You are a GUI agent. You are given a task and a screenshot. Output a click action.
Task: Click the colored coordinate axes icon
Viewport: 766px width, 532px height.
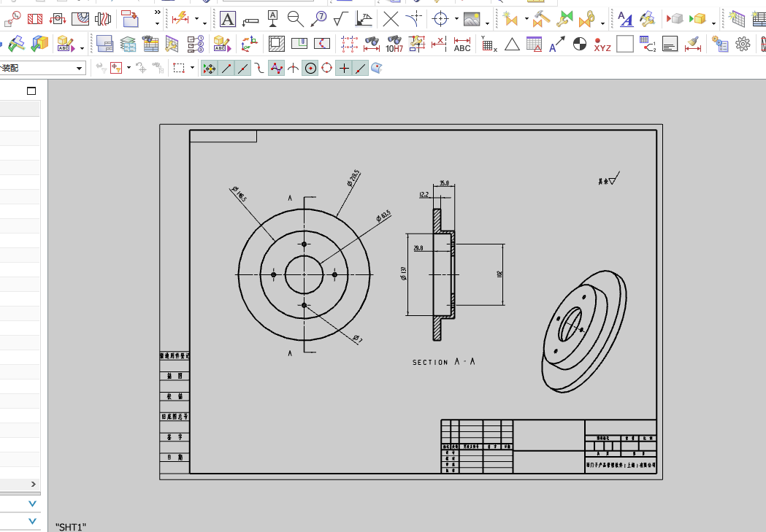pyautogui.click(x=249, y=45)
